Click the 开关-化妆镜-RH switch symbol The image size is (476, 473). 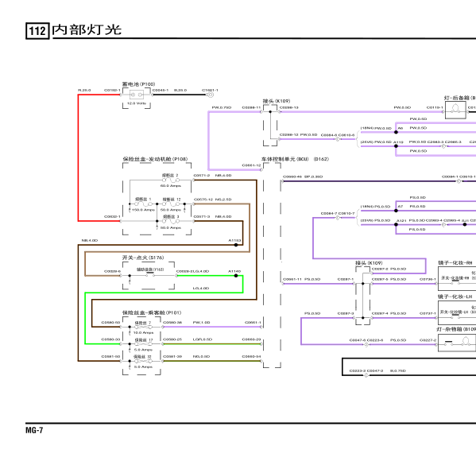455,283
